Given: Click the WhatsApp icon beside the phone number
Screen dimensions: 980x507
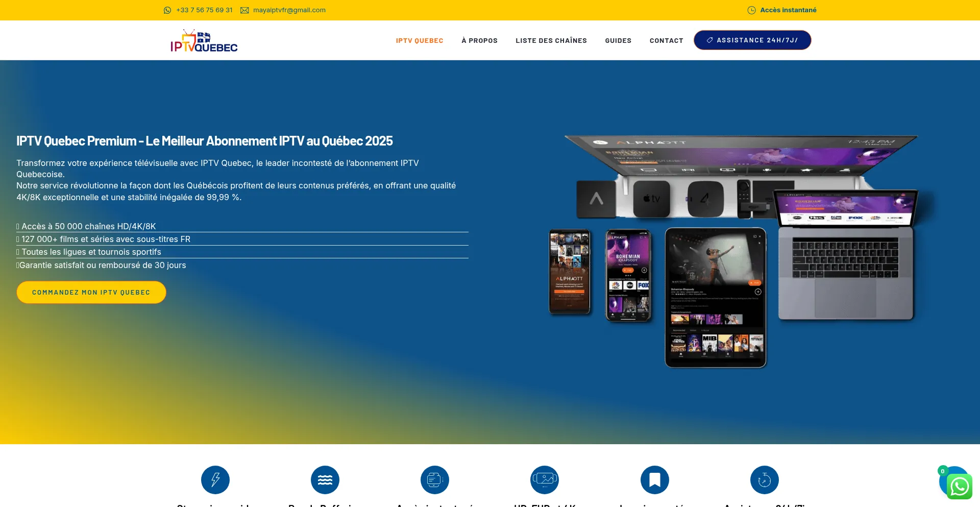Looking at the screenshot, I should 167,10.
